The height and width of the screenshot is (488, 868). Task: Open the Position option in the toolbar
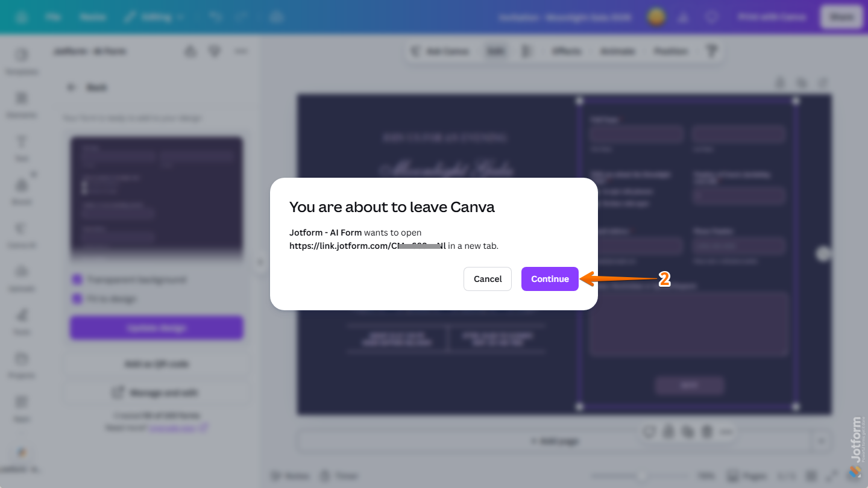tap(671, 52)
